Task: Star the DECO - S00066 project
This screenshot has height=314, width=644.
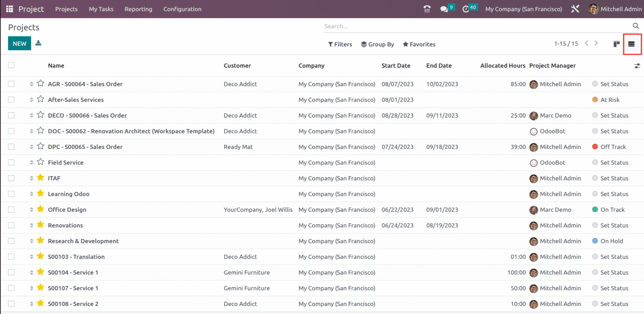Action: coord(40,115)
